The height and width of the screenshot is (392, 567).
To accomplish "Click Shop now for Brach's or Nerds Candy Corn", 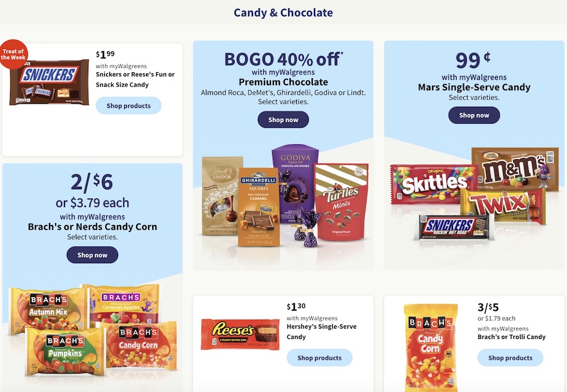I will (92, 255).
